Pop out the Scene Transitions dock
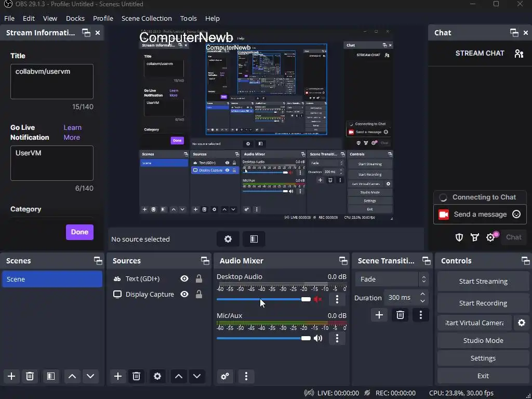The image size is (532, 399). tap(426, 261)
